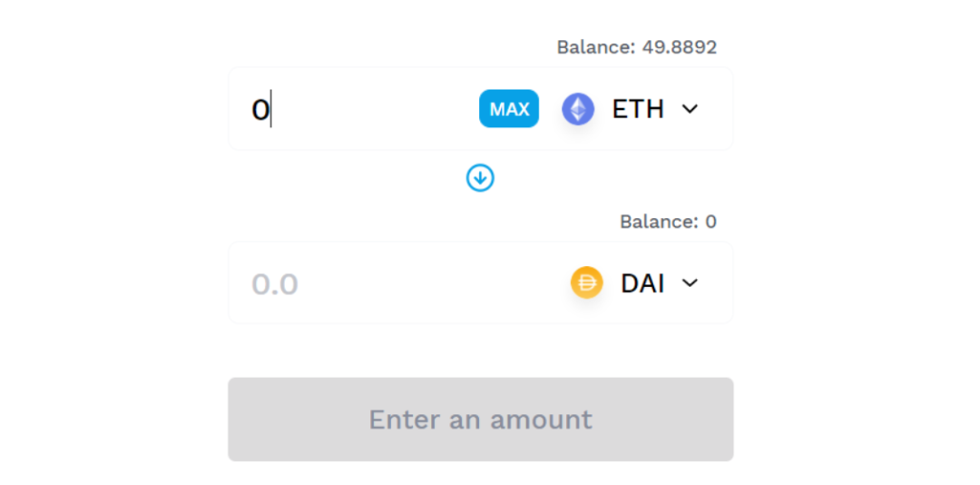This screenshot has width=980, height=485.
Task: Click the Balance: 49.8892 label
Action: pos(637,47)
